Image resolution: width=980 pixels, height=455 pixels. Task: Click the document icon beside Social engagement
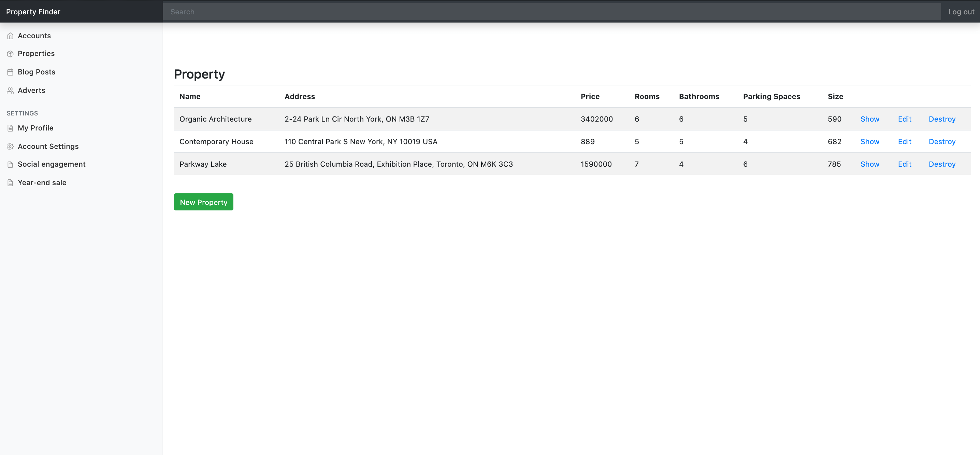coord(10,165)
